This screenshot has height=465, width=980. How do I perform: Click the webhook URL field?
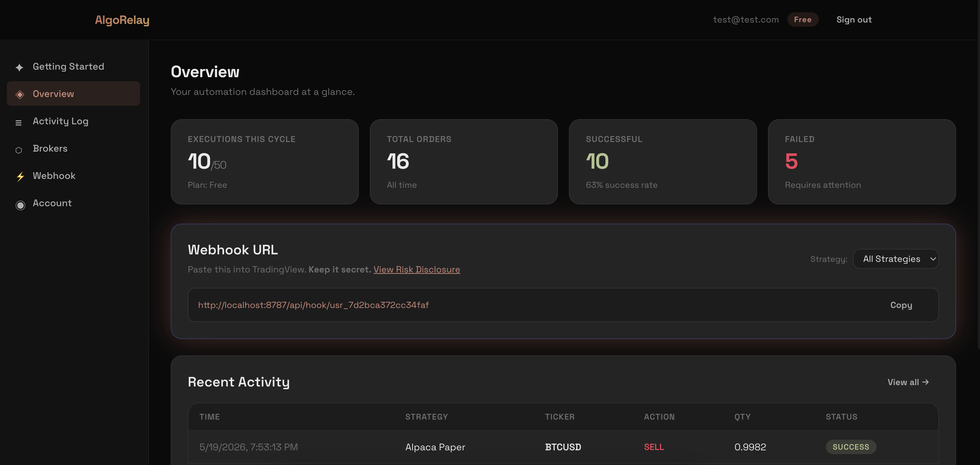tap(563, 305)
